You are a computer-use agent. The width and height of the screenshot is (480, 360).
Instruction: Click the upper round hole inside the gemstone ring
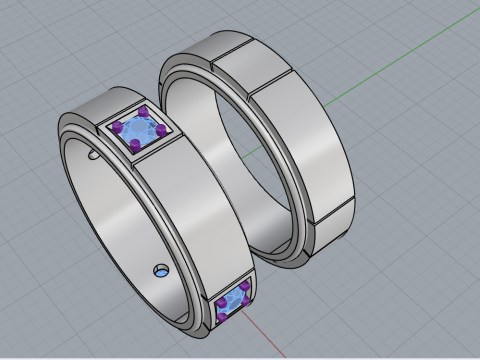pos(94,154)
